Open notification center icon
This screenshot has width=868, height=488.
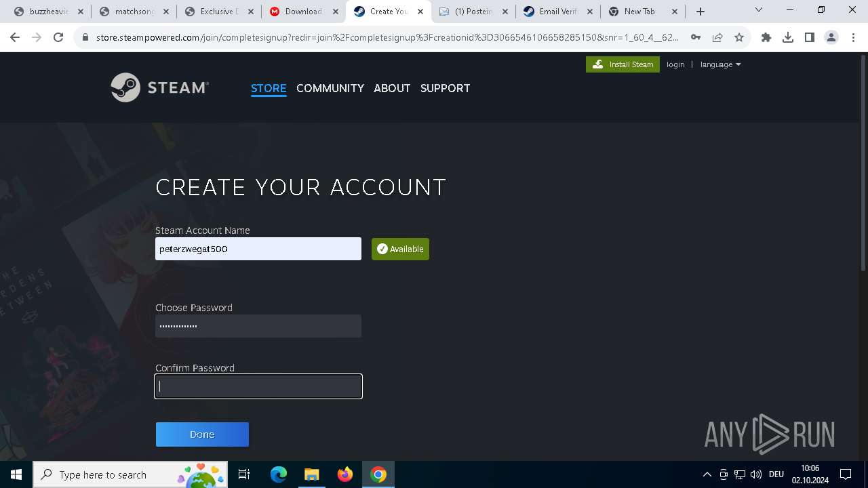pyautogui.click(x=846, y=474)
